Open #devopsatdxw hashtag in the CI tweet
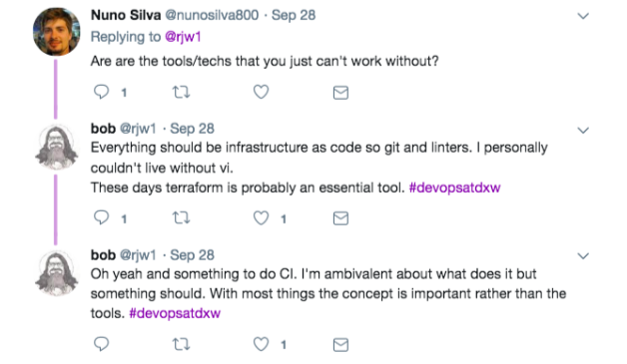Screen dimensions: 627x364 tap(175, 313)
